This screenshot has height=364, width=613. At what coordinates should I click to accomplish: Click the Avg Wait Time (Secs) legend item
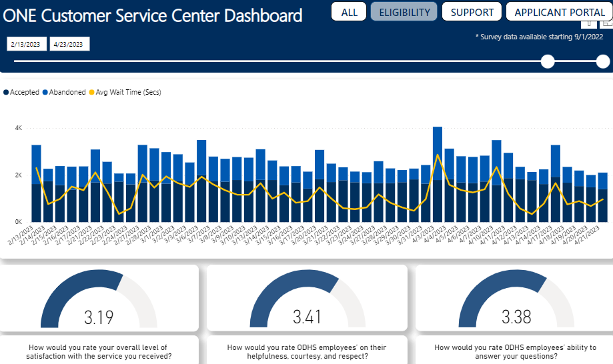(125, 92)
